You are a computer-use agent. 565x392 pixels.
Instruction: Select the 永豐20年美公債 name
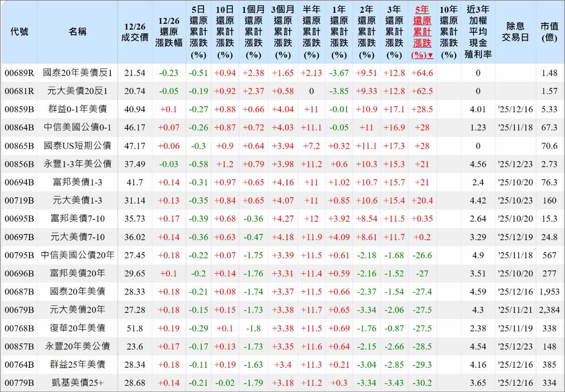[77, 347]
